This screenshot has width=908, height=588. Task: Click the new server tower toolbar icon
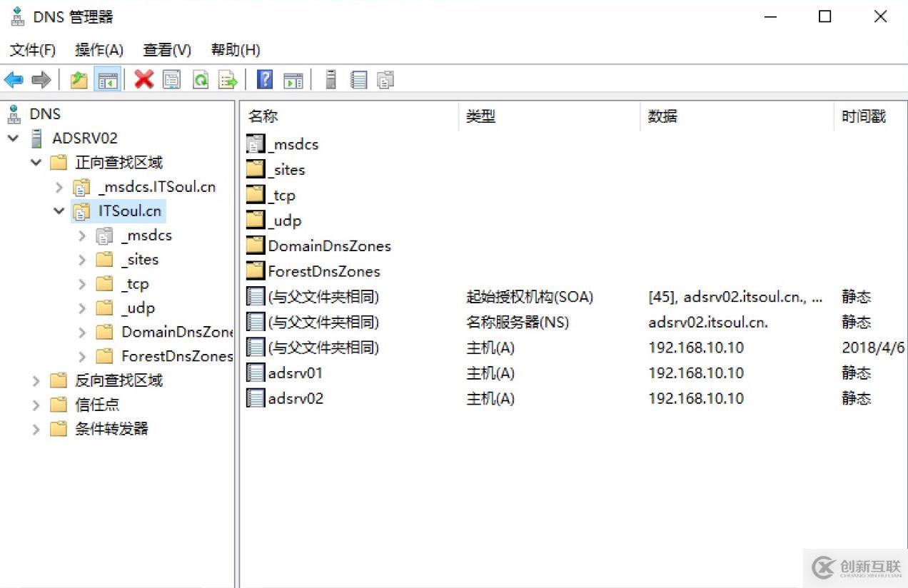[331, 80]
